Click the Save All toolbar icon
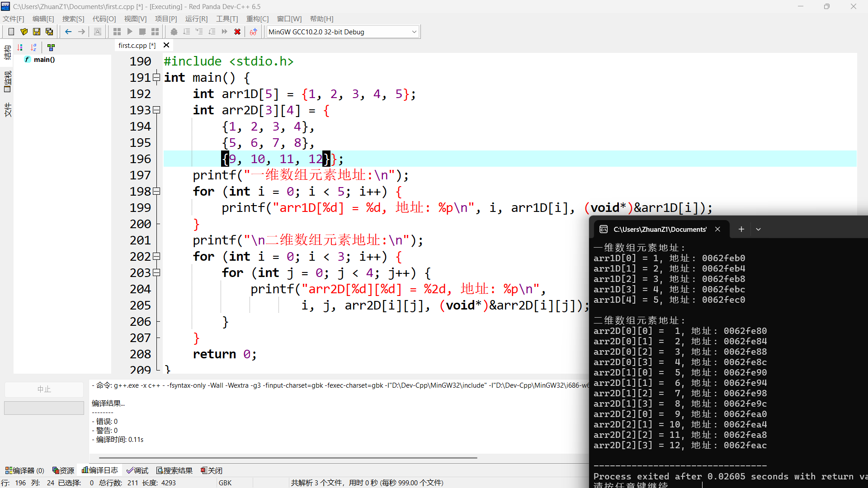The width and height of the screenshot is (868, 488). pyautogui.click(x=49, y=32)
